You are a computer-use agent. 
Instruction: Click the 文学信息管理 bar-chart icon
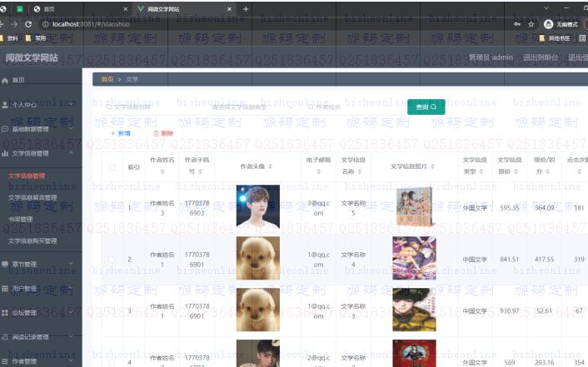tap(5, 154)
